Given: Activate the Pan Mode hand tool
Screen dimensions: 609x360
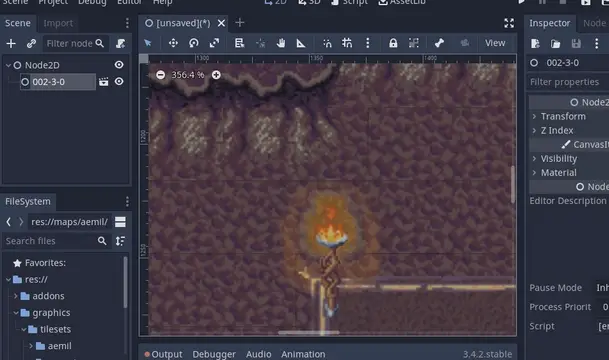Looking at the screenshot, I should (281, 43).
